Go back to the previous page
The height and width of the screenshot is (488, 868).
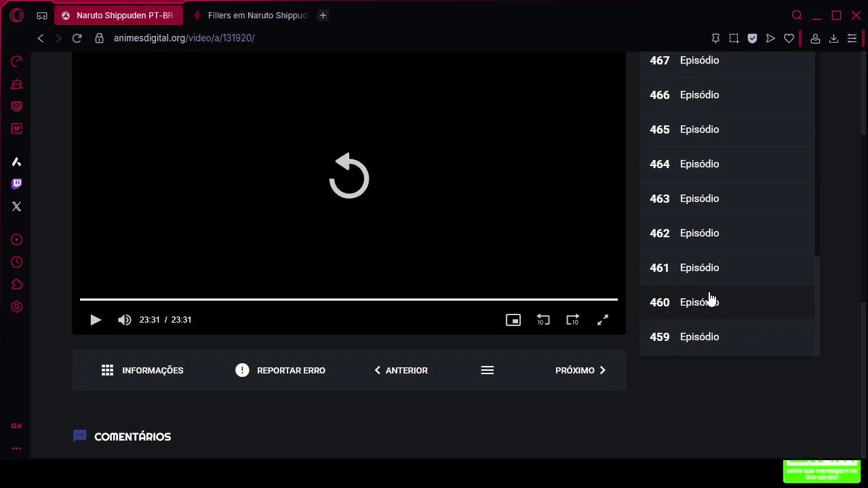(41, 38)
